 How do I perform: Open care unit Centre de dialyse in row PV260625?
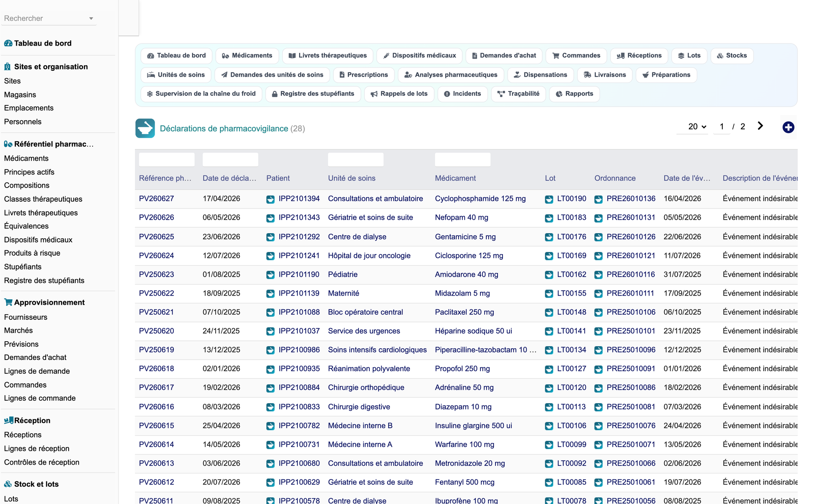pyautogui.click(x=357, y=237)
